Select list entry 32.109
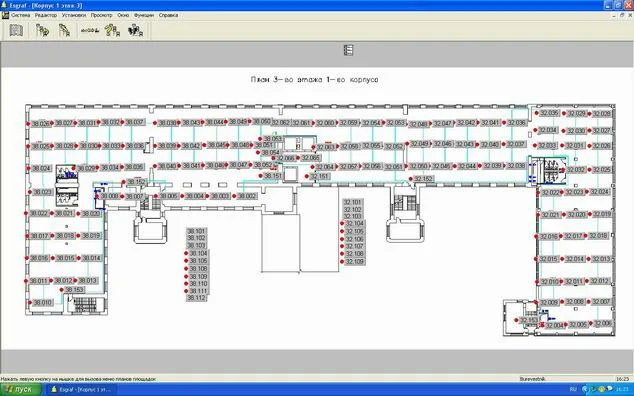Screen dimensions: 634x396 355,262
